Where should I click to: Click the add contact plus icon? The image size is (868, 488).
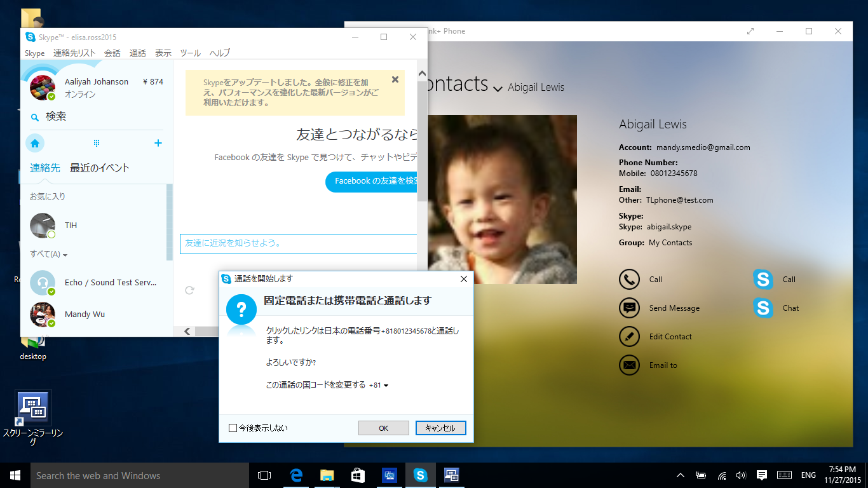point(158,144)
